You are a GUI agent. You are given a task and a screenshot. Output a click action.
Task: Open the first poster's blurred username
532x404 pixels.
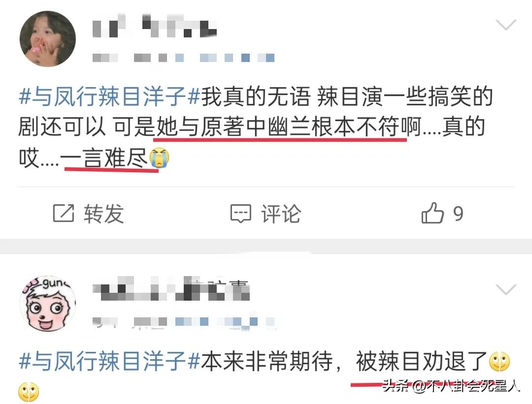[154, 26]
